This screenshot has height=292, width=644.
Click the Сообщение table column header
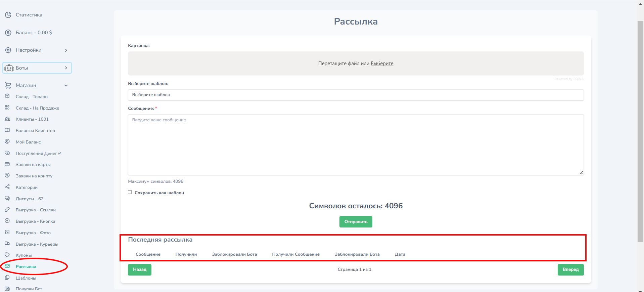148,254
